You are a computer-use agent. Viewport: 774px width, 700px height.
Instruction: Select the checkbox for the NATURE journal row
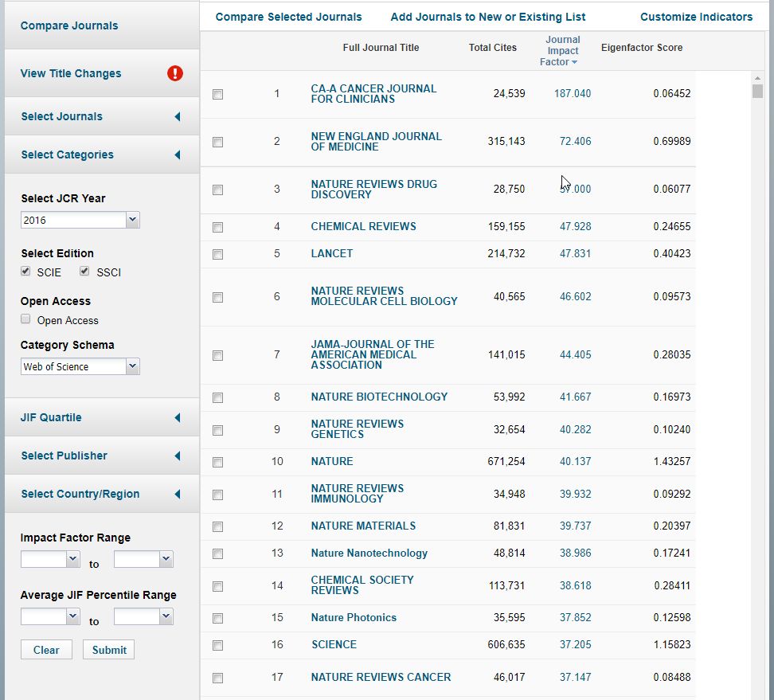point(218,462)
